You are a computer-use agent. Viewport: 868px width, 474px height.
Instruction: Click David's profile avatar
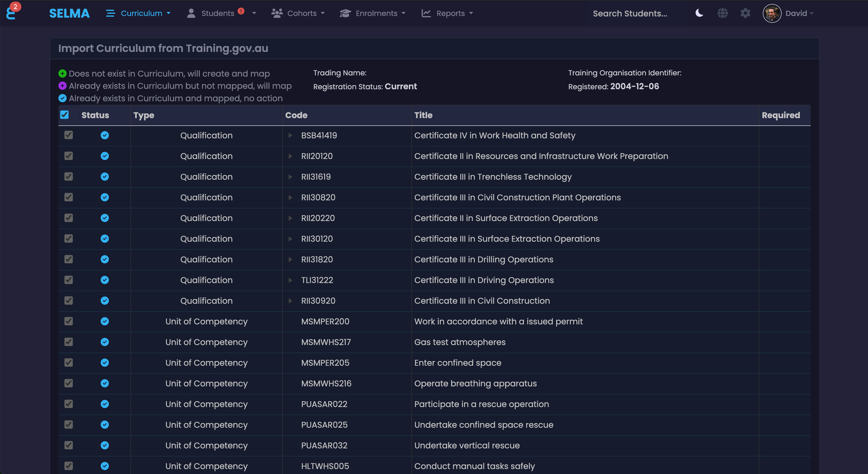(x=772, y=13)
